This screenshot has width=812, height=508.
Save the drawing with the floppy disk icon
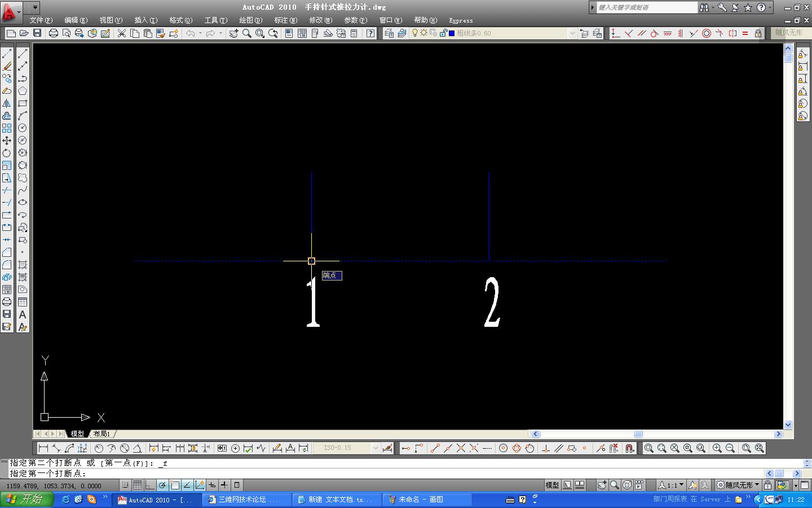37,33
